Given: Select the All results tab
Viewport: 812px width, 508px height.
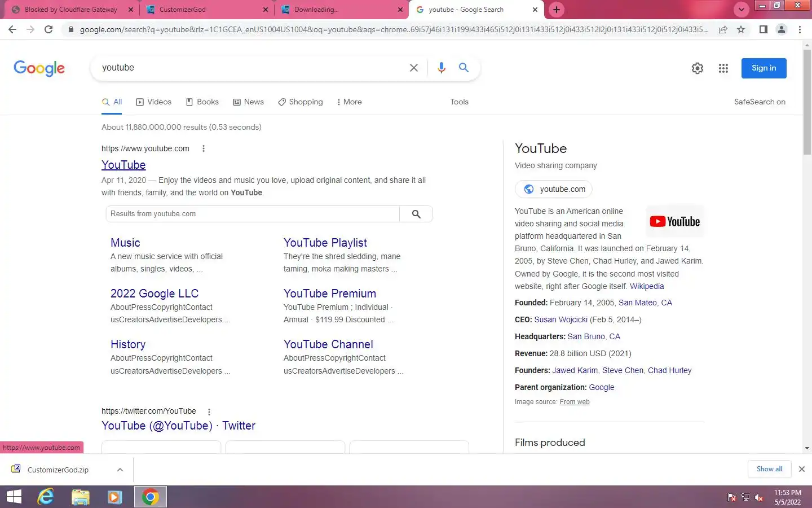Looking at the screenshot, I should (x=112, y=102).
